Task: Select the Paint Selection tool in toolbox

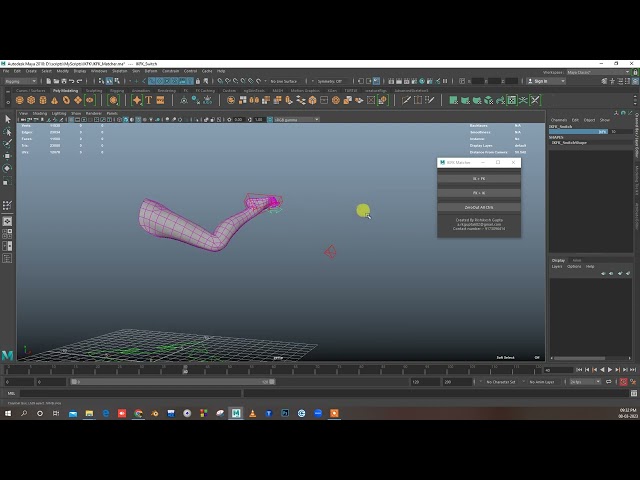Action: tap(7, 144)
